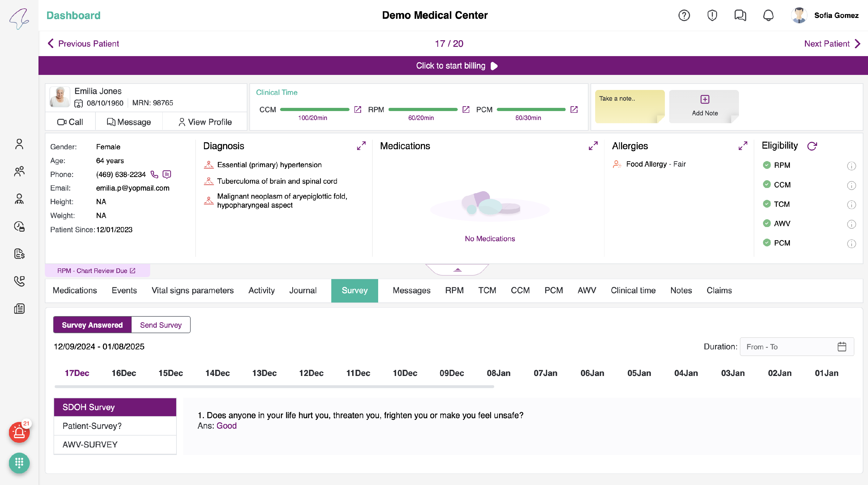The image size is (868, 485).
Task: Click the phone icon next to patient number
Action: click(154, 174)
